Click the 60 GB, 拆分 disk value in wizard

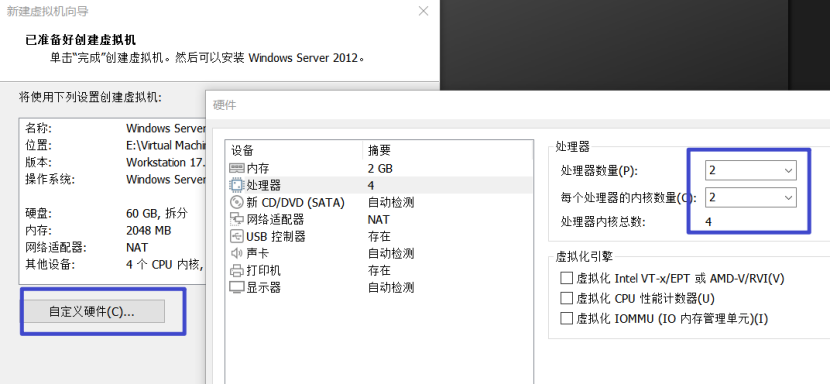157,213
